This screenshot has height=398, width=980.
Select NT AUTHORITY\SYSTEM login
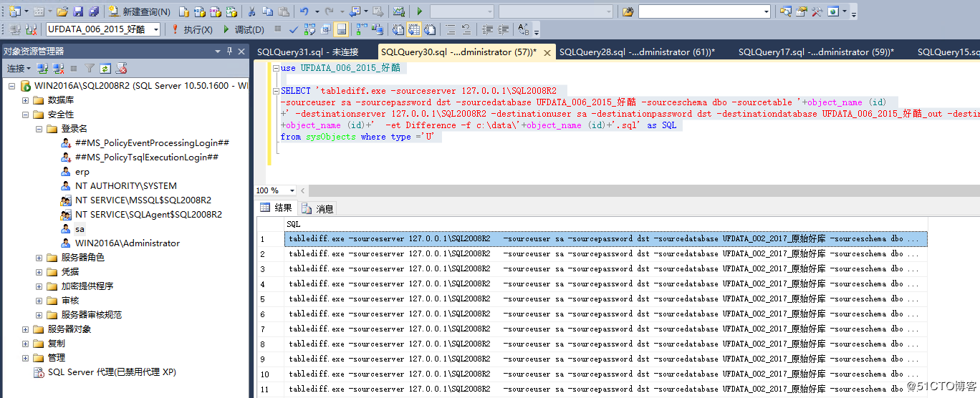pyautogui.click(x=125, y=186)
